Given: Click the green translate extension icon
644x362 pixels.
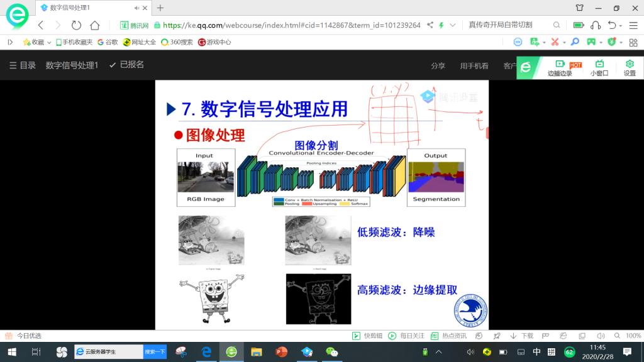Looking at the screenshot, I should tap(535, 42).
